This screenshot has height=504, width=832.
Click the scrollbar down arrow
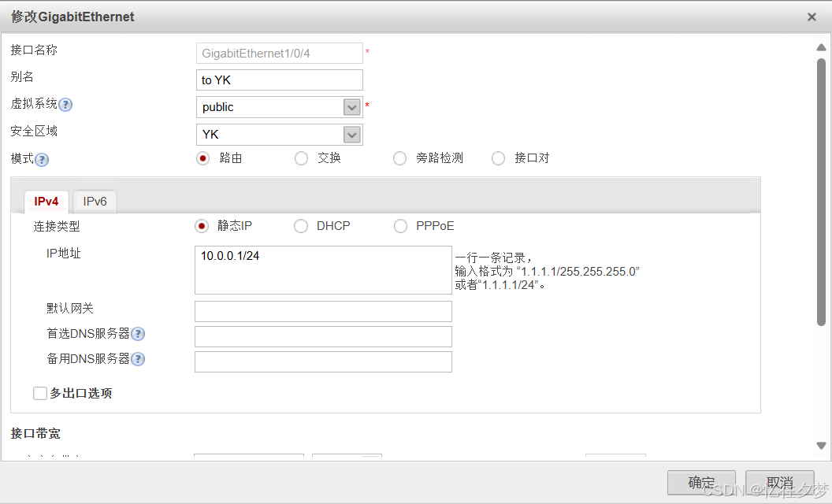(821, 446)
